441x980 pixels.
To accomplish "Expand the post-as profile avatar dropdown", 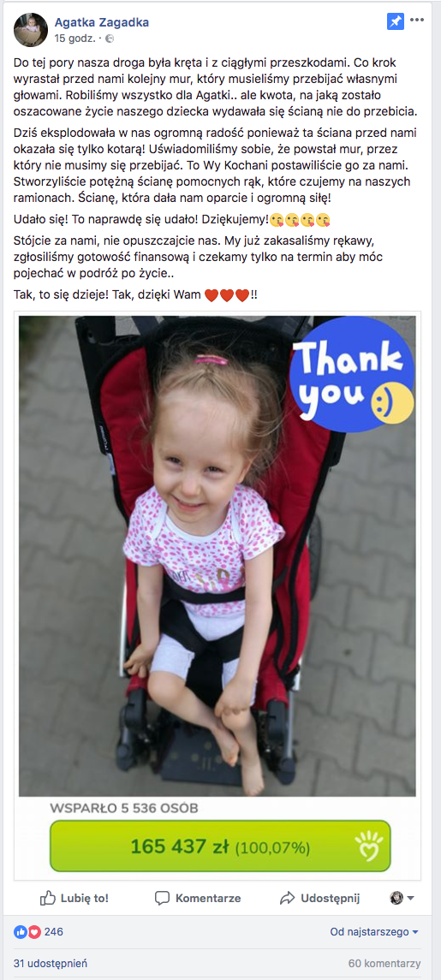I will click(x=402, y=898).
